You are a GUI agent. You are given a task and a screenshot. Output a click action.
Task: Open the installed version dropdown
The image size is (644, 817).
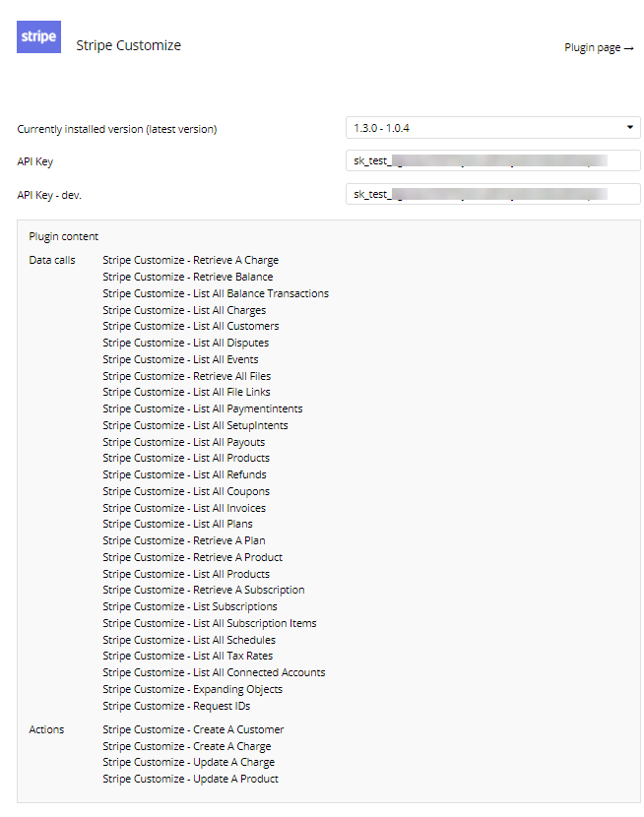pyautogui.click(x=492, y=128)
